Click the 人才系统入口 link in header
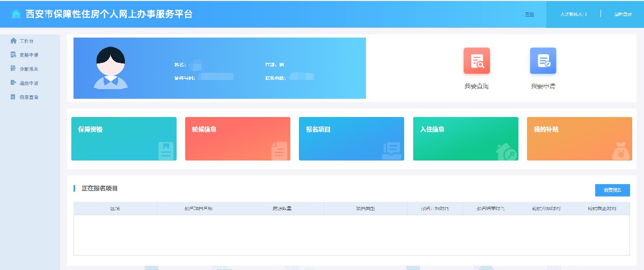Screen dimensions: 644x270 573,14
